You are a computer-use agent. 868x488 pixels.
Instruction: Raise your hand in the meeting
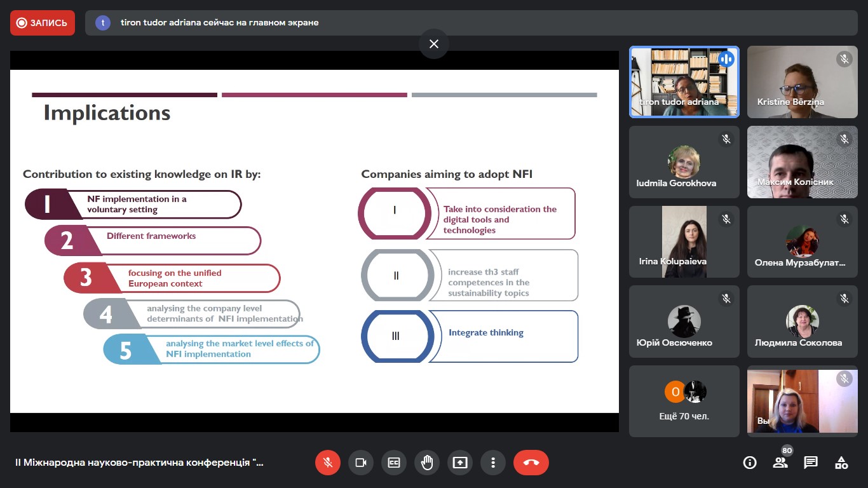coord(427,463)
